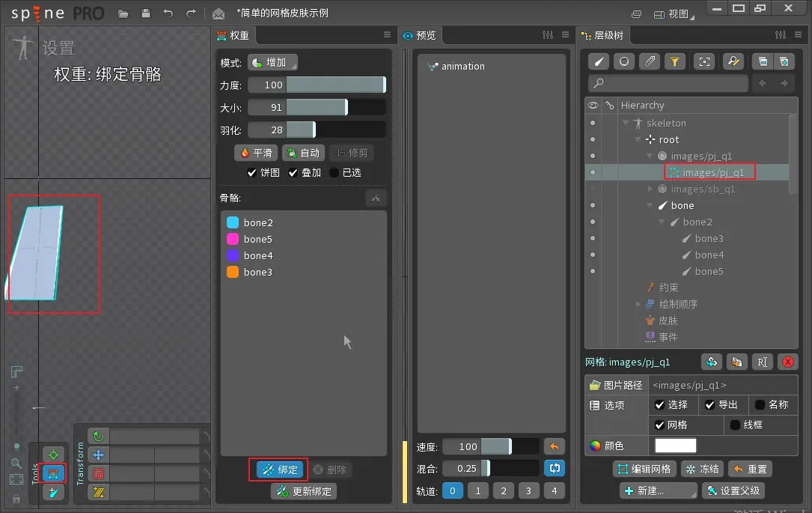
Task: Open the project folder icon
Action: (123, 13)
